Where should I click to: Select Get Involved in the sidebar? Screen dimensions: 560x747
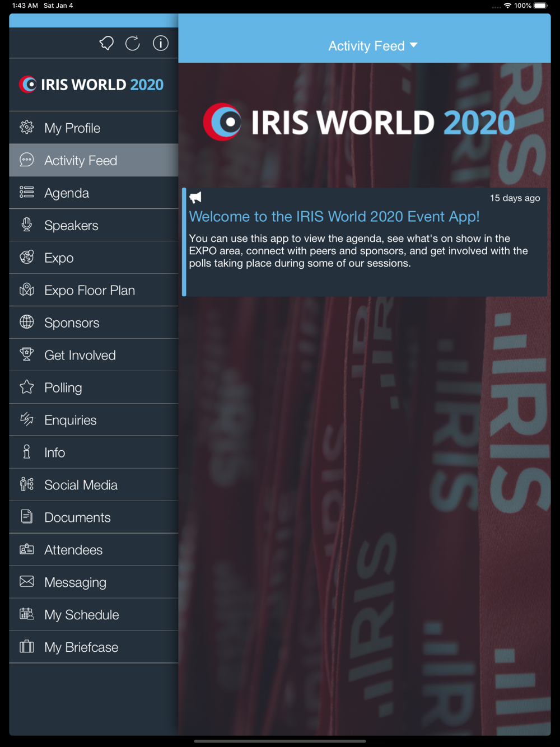pyautogui.click(x=94, y=355)
